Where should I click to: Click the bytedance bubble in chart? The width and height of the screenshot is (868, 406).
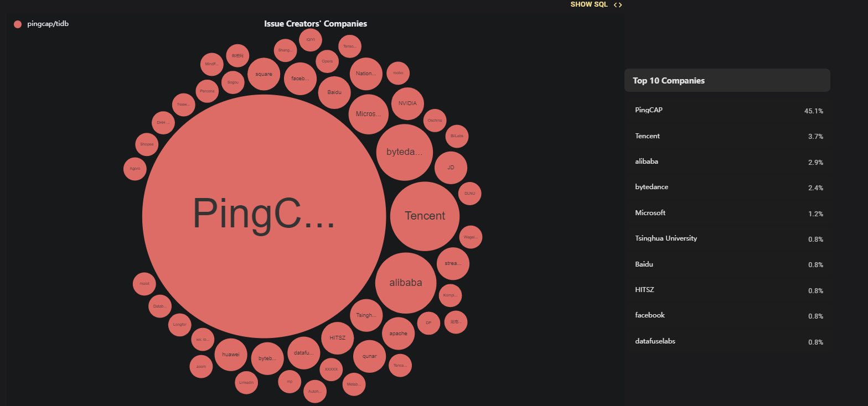click(x=404, y=152)
